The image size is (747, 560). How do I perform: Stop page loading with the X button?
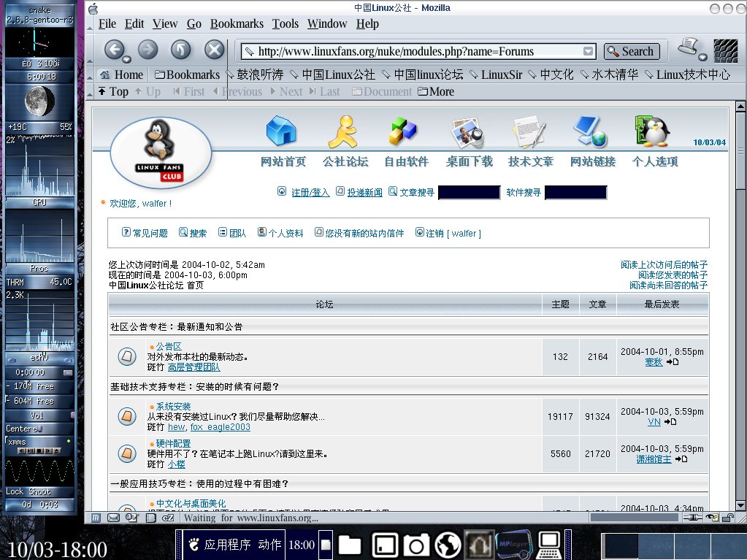(x=215, y=49)
